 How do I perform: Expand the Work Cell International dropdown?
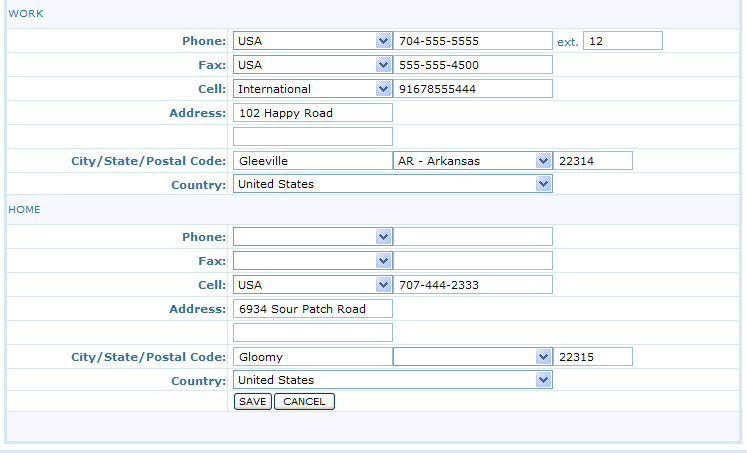coord(312,89)
